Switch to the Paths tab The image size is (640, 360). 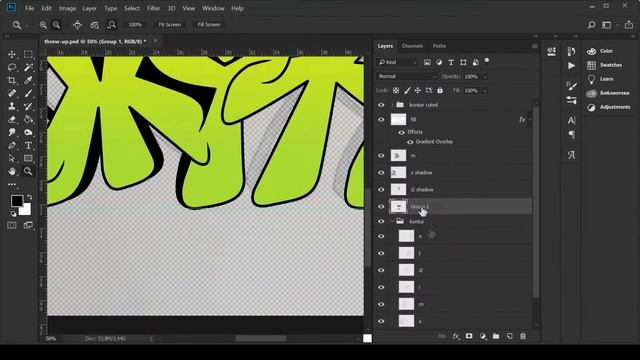point(439,46)
